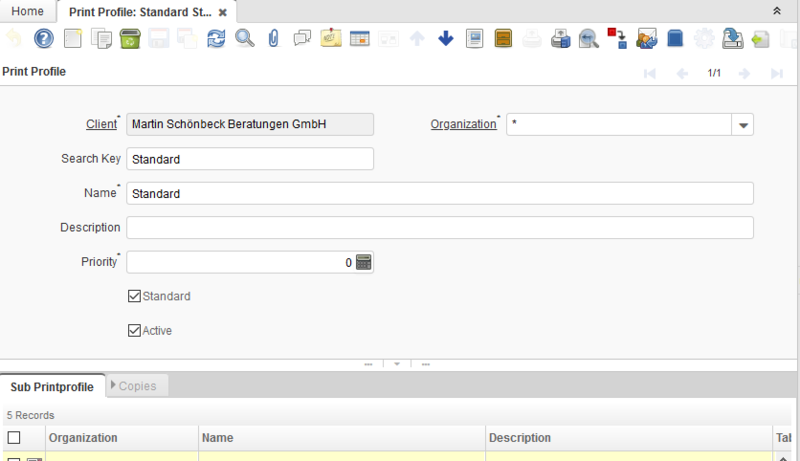Image resolution: width=800 pixels, height=461 pixels.
Task: Click the splitter down arrow between panels
Action: 396,364
